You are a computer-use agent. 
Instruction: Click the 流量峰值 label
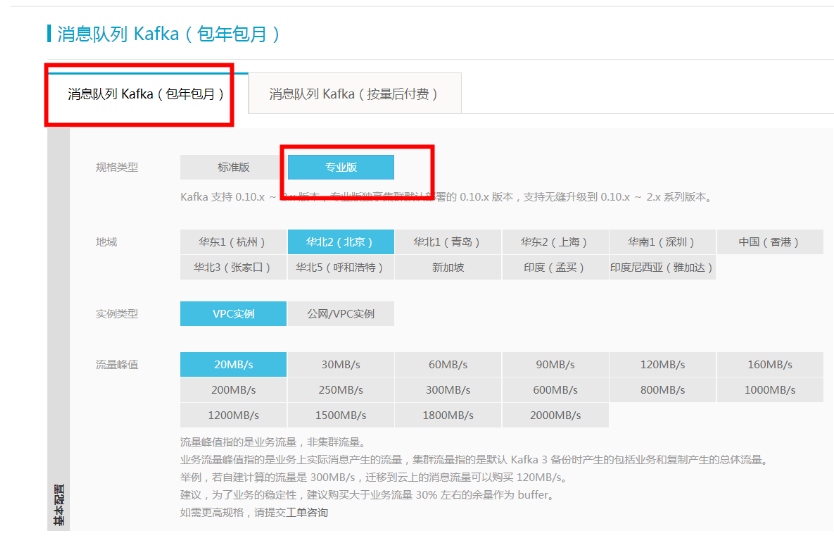[x=116, y=365]
